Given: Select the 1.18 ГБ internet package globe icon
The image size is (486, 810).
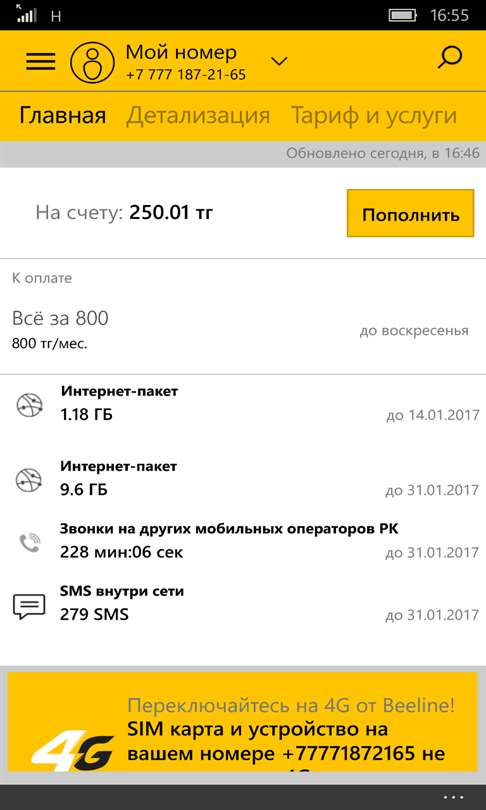Looking at the screenshot, I should click(x=29, y=405).
